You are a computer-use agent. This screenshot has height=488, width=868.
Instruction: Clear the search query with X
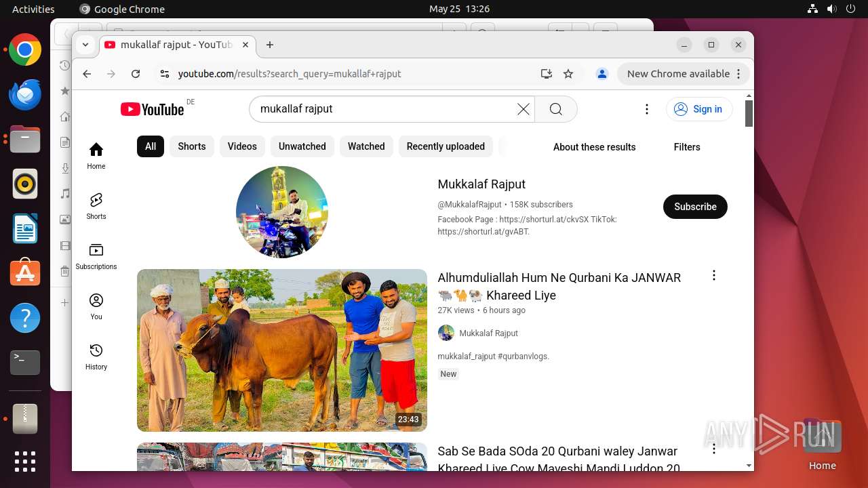click(524, 109)
